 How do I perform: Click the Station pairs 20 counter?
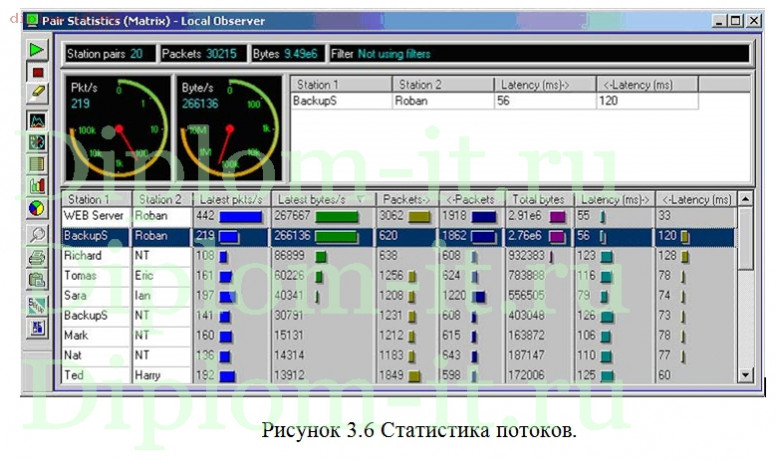point(108,54)
